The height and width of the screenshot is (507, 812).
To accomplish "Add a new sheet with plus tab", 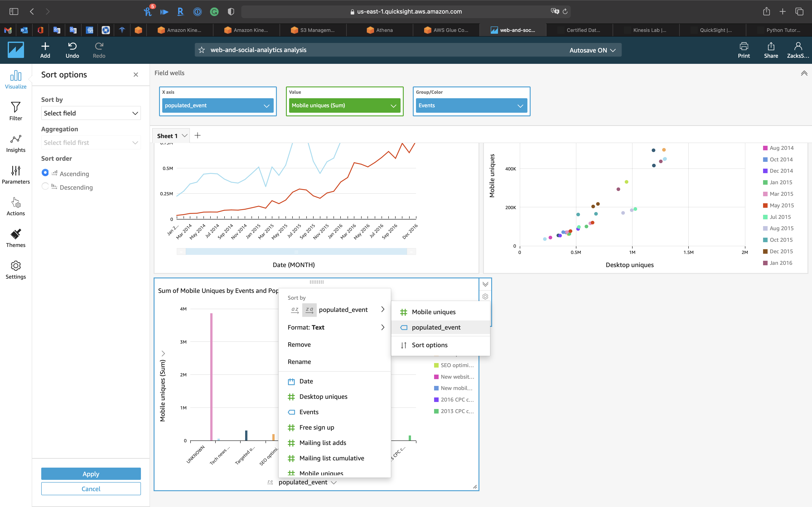I will tap(198, 136).
